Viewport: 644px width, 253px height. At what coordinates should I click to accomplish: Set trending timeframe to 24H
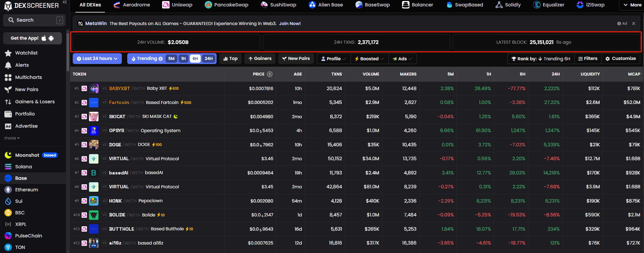tap(209, 59)
